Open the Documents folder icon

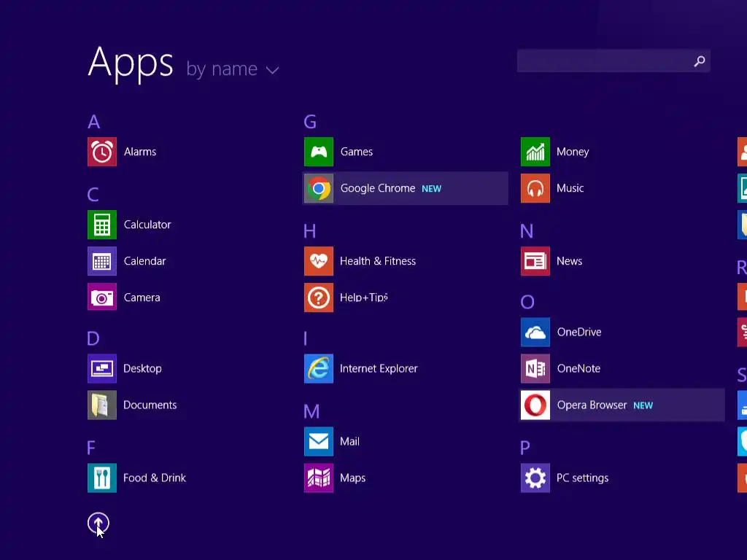pyautogui.click(x=102, y=405)
